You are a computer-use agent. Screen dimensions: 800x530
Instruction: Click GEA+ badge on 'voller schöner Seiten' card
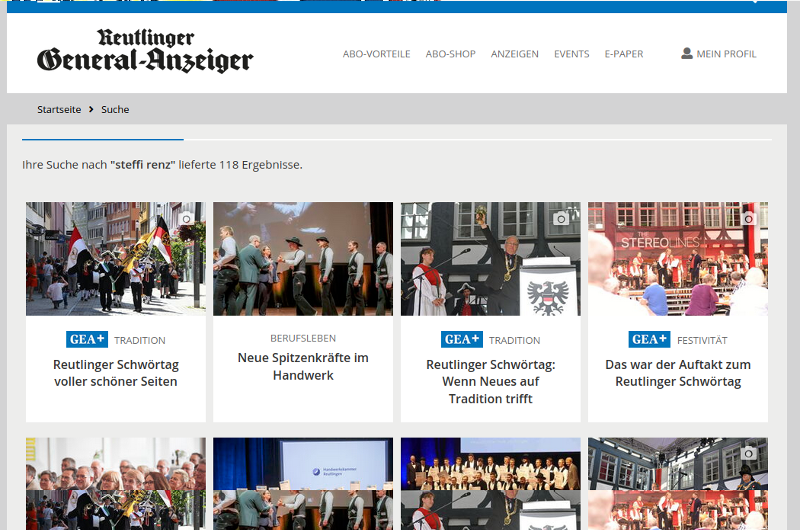point(87,340)
